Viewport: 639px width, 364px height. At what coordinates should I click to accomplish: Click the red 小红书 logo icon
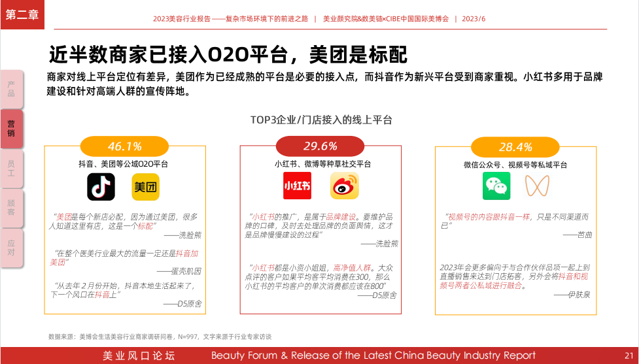click(297, 186)
